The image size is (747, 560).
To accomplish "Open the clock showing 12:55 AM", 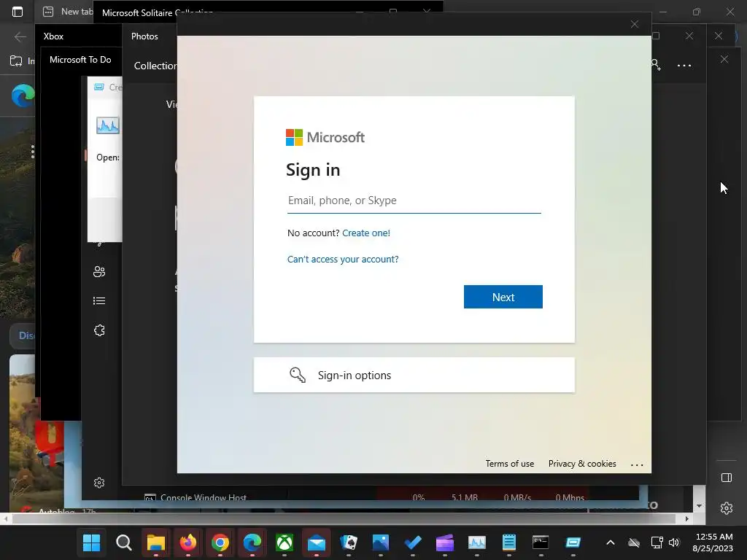I will point(713,542).
